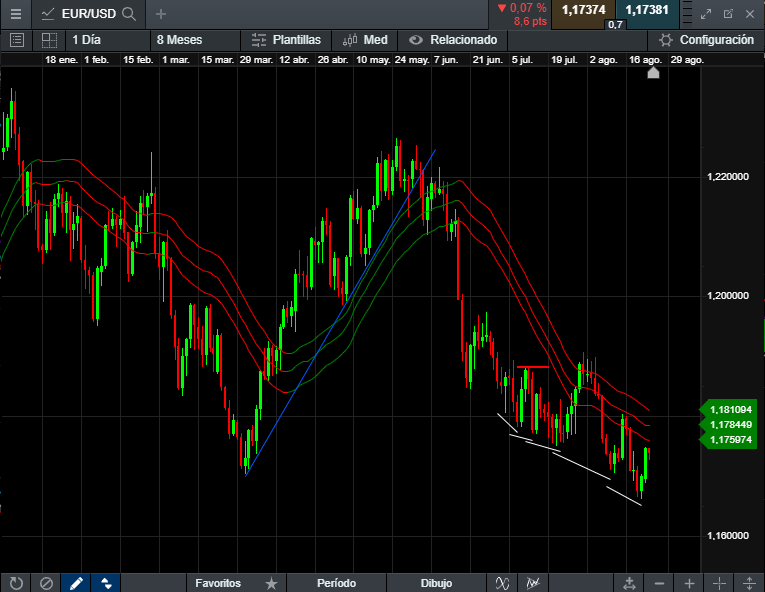765x592 pixels.
Task: Open the pattern recognition chart icon
Action: [533, 583]
